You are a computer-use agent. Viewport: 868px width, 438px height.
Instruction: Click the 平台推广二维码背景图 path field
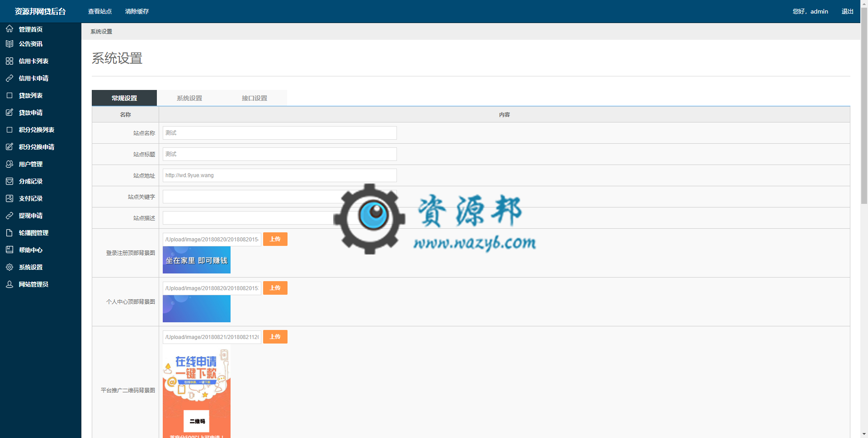pos(212,337)
